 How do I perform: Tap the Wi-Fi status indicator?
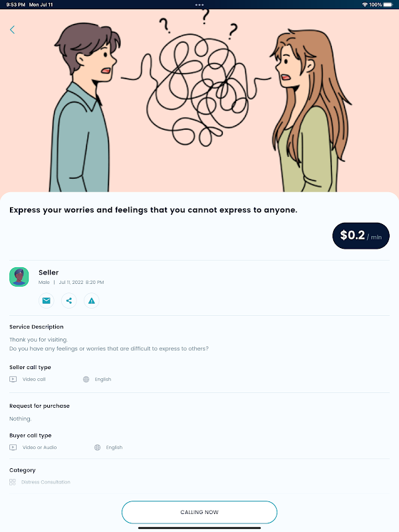coord(364,5)
